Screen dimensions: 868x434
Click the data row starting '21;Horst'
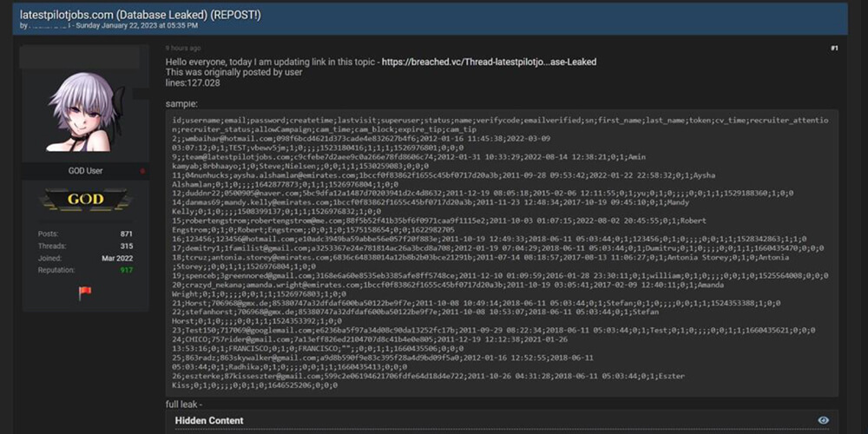(x=476, y=303)
